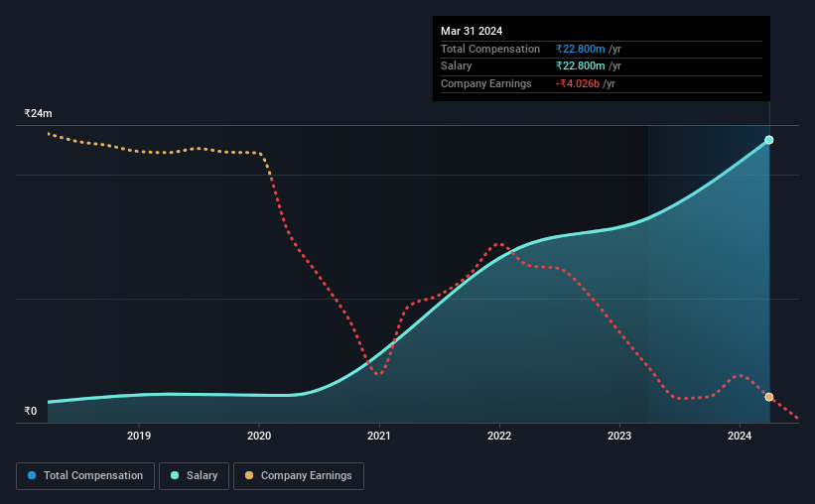Click the -₹4.026b Company Earnings value
815x504 pixels.
tap(578, 83)
